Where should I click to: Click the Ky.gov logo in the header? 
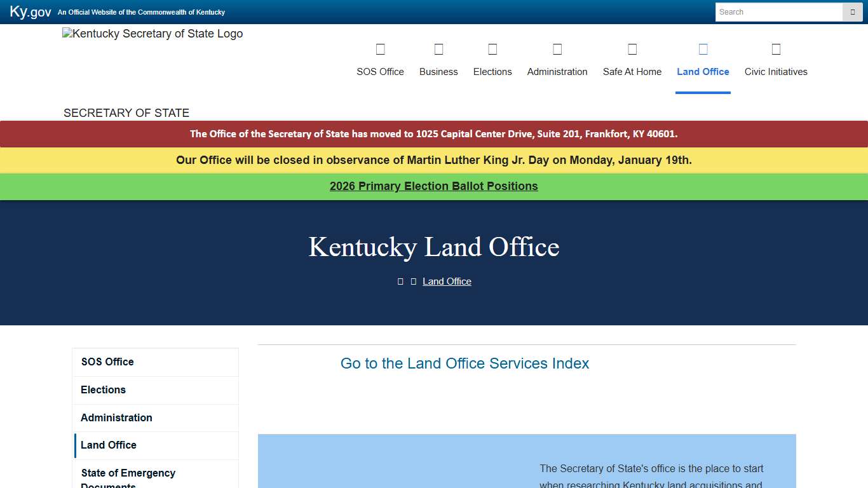point(29,11)
